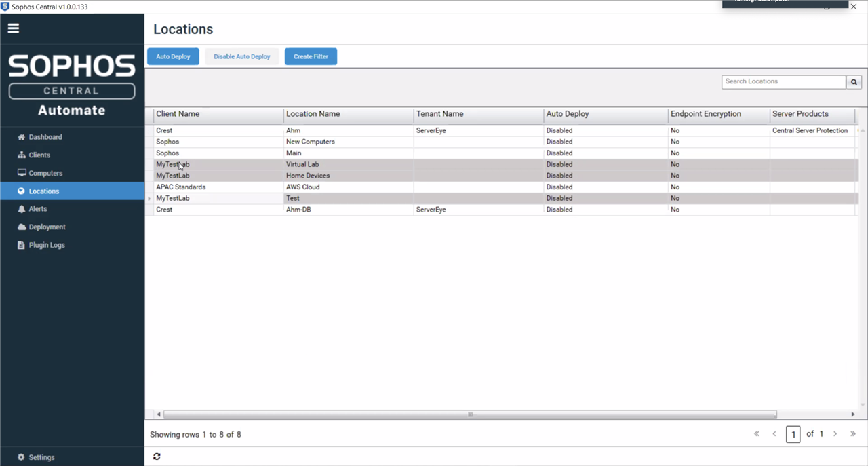
Task: Click MyTestLab client in Home Devices row
Action: pos(173,176)
